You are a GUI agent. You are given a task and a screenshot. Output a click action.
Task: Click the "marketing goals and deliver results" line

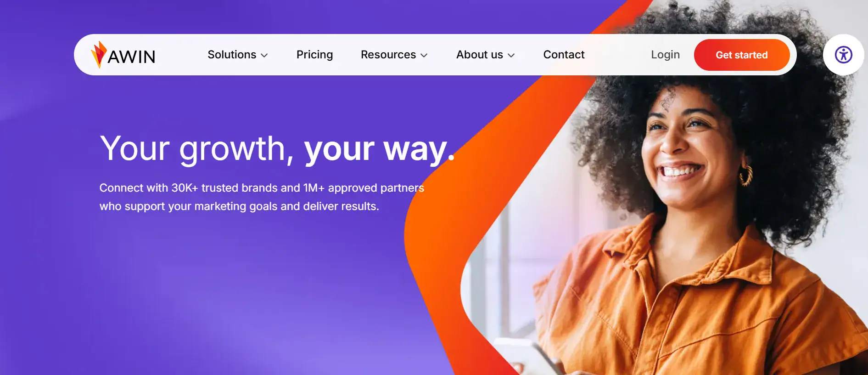pos(287,206)
